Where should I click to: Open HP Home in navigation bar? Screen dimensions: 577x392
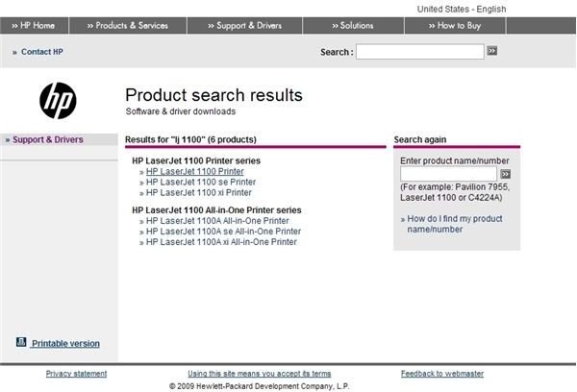(x=34, y=25)
